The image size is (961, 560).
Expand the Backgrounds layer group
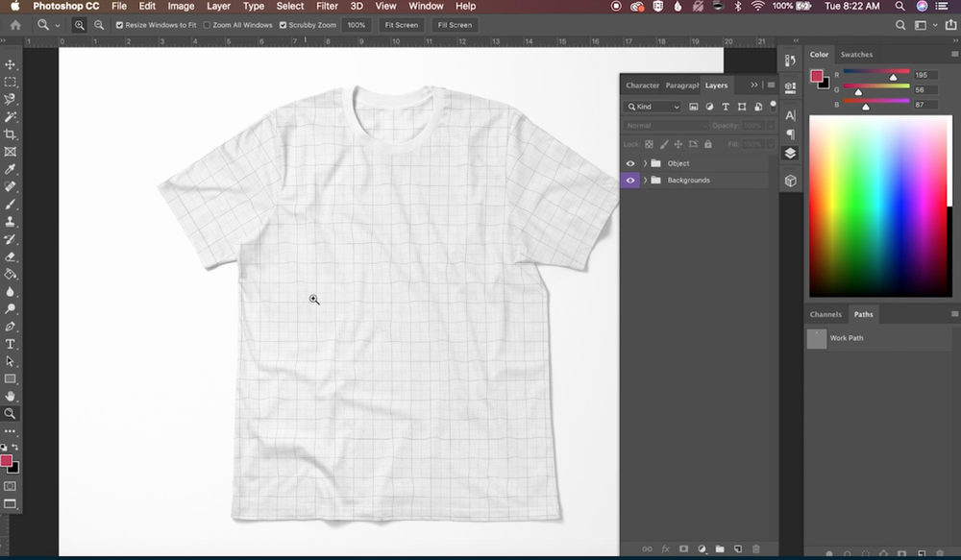(645, 181)
